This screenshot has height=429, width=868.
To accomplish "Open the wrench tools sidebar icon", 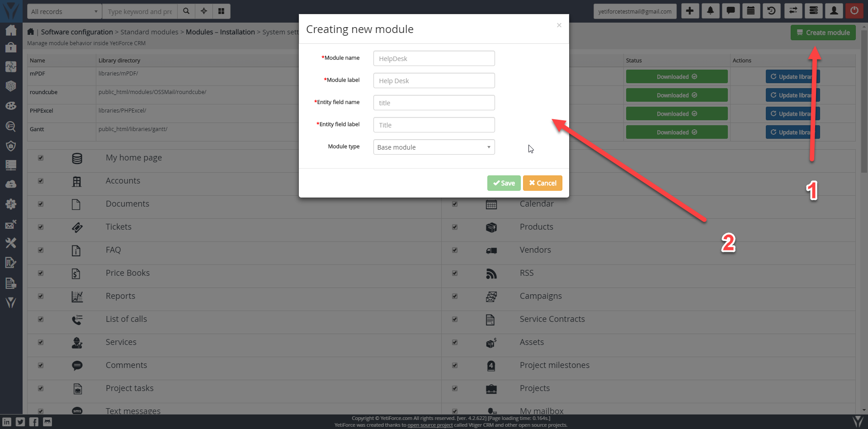I will tap(11, 243).
